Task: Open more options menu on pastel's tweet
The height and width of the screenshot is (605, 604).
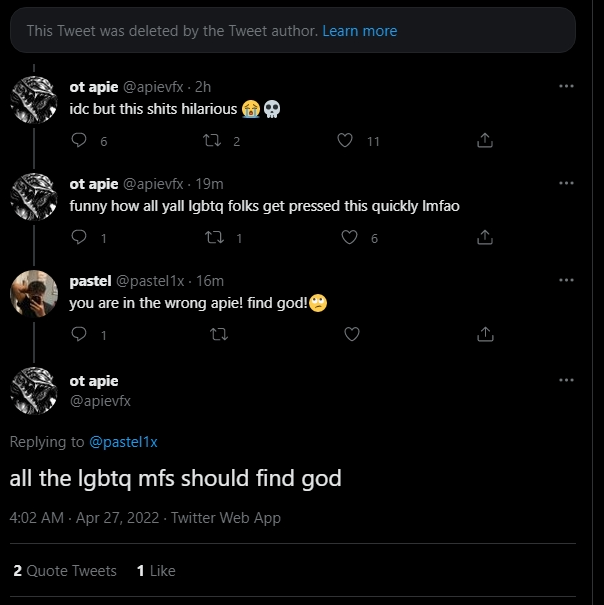Action: click(x=566, y=281)
